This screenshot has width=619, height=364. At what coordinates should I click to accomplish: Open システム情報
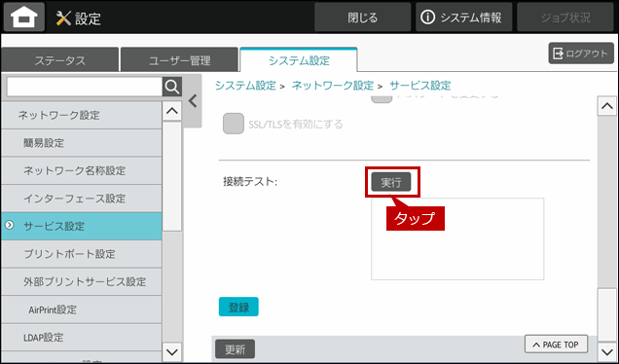click(x=464, y=18)
